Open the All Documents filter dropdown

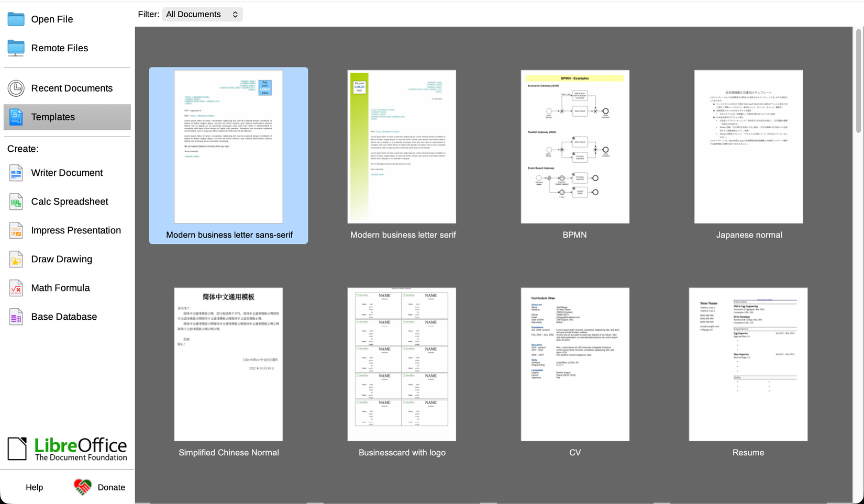(202, 14)
